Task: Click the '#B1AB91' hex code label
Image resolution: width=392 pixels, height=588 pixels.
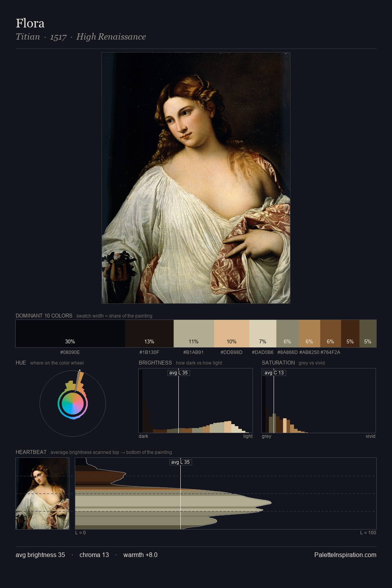Action: 194,352
